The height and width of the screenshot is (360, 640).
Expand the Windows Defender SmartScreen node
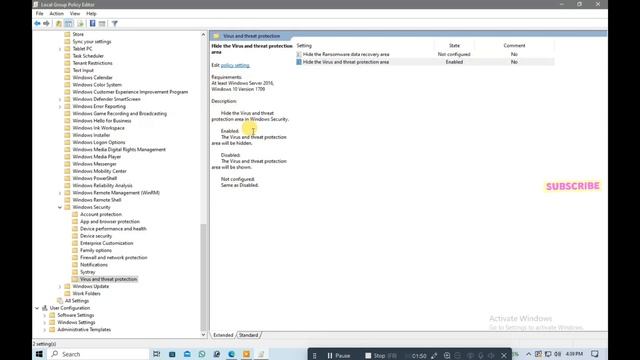pos(60,99)
